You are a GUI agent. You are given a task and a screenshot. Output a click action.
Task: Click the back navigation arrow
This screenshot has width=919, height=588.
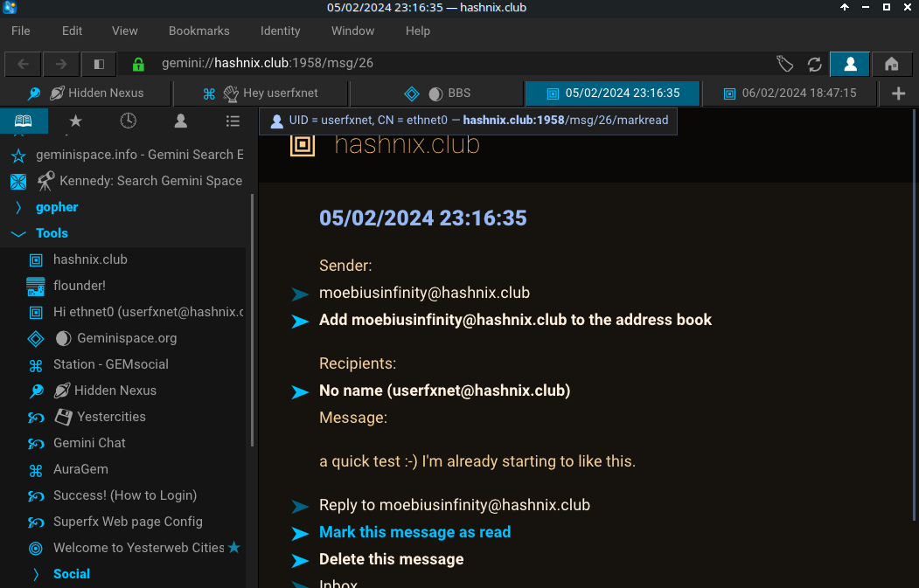[x=24, y=64]
